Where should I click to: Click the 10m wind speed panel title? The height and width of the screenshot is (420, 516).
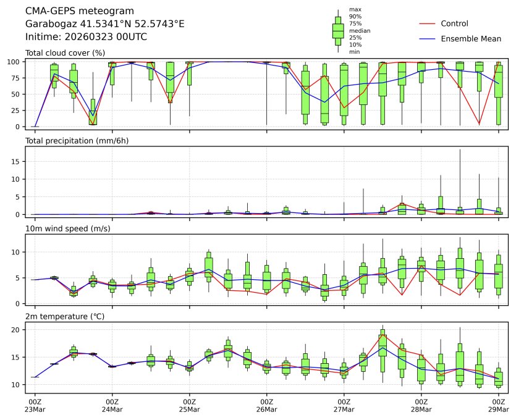(65, 229)
